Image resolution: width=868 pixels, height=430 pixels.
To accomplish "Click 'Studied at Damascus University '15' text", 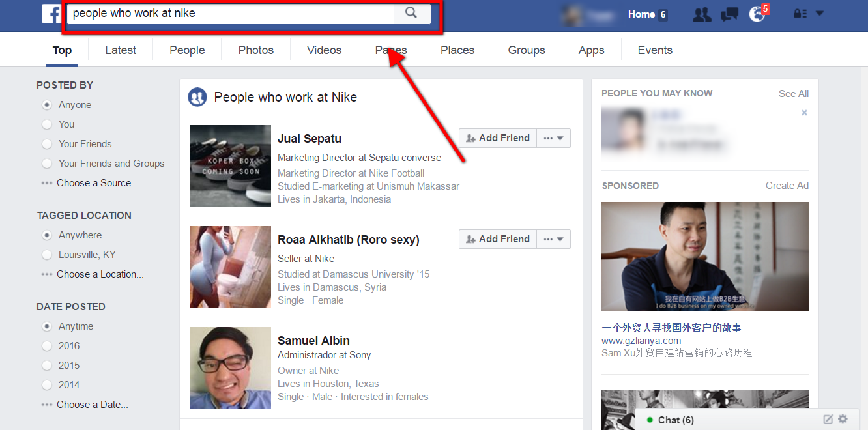I will click(354, 274).
